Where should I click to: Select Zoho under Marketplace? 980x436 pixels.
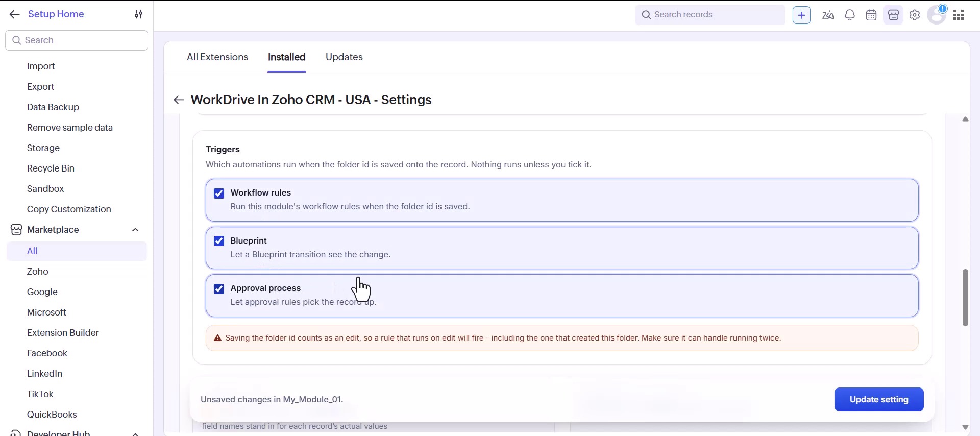click(38, 272)
